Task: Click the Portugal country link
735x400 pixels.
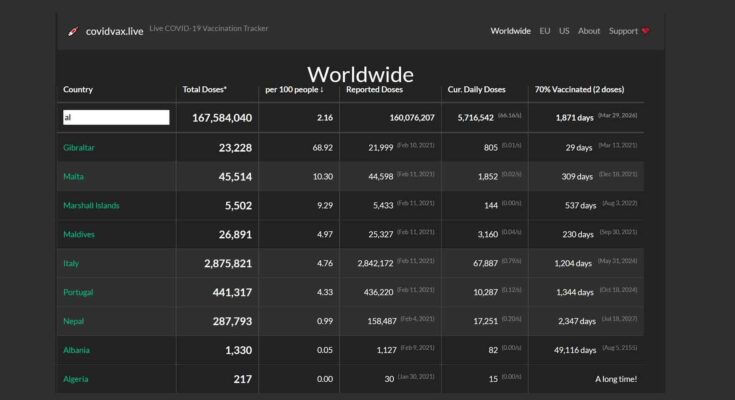Action: tap(78, 292)
